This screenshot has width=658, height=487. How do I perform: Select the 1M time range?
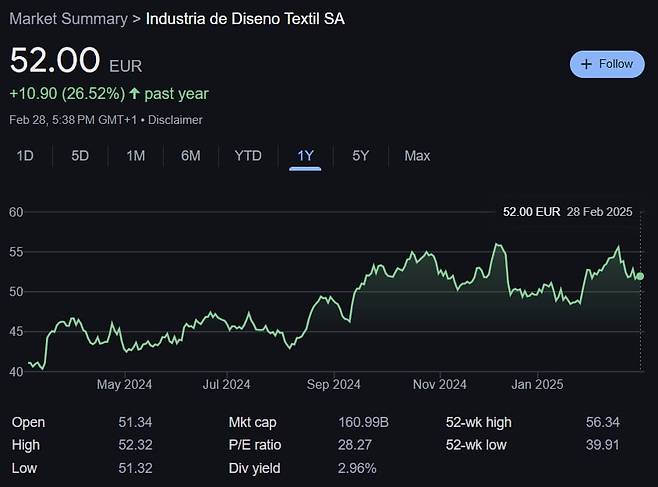pyautogui.click(x=136, y=156)
